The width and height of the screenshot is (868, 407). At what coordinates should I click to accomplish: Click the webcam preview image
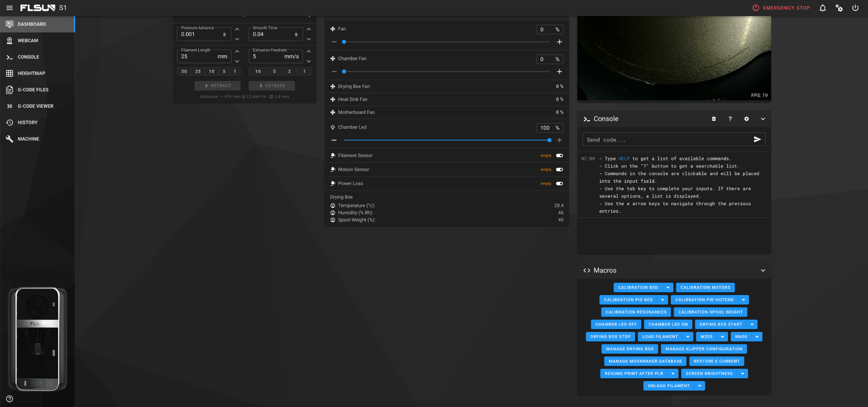[674, 58]
